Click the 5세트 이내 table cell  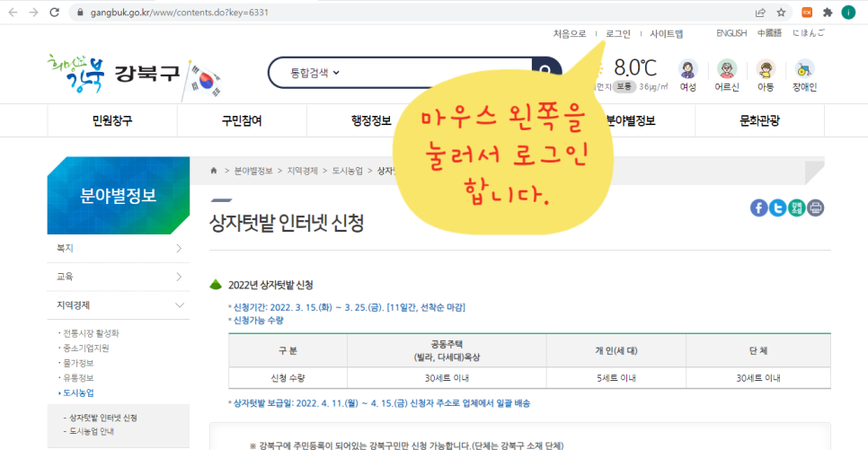(x=616, y=378)
